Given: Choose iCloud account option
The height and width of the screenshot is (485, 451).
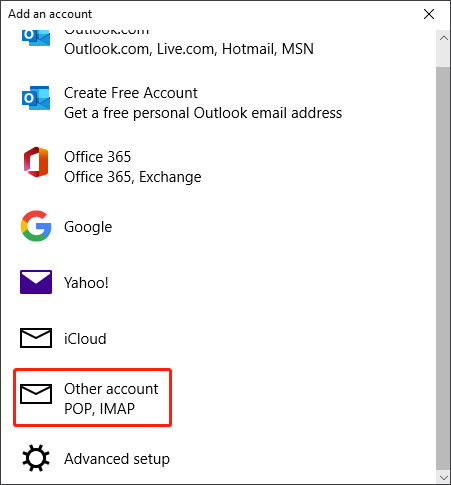Looking at the screenshot, I should 85,339.
